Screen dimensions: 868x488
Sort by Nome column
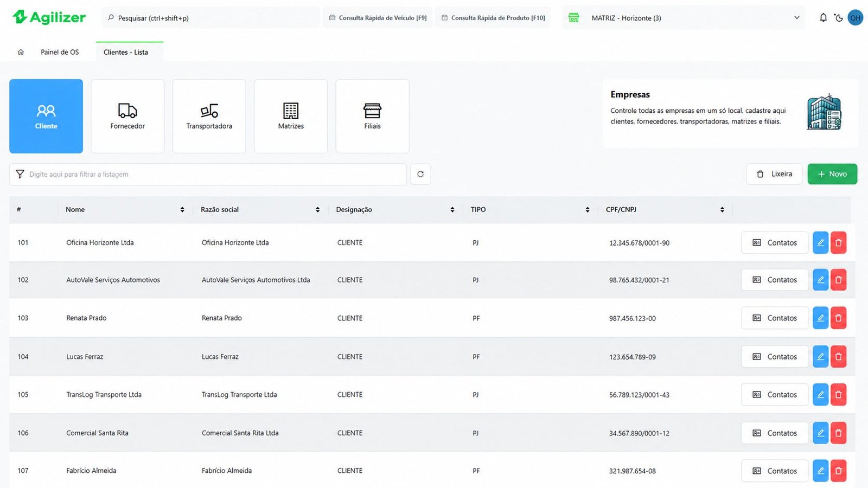(x=182, y=210)
